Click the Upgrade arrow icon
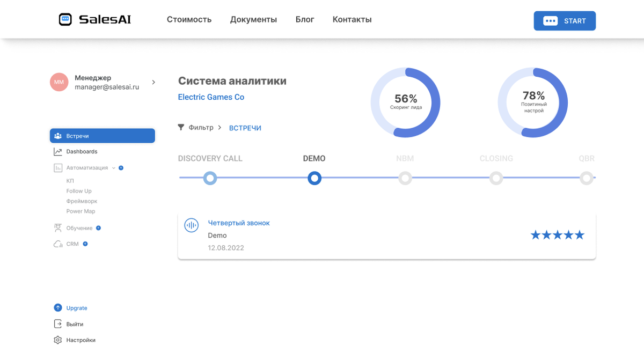 coord(58,308)
